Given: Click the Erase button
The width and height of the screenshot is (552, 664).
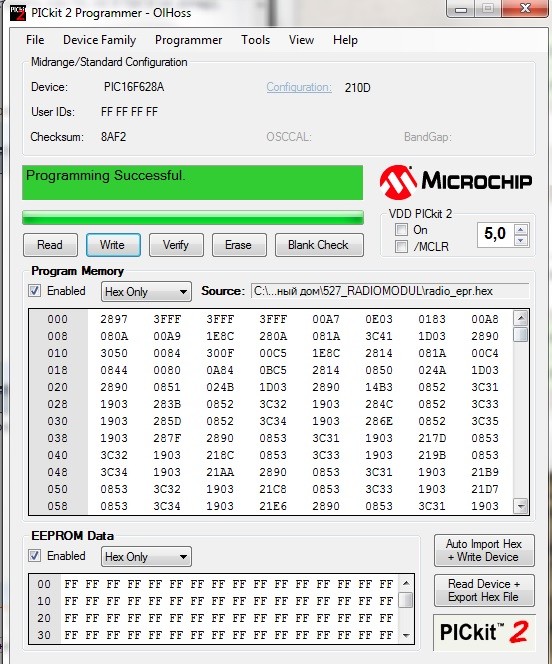Looking at the screenshot, I should (x=239, y=245).
